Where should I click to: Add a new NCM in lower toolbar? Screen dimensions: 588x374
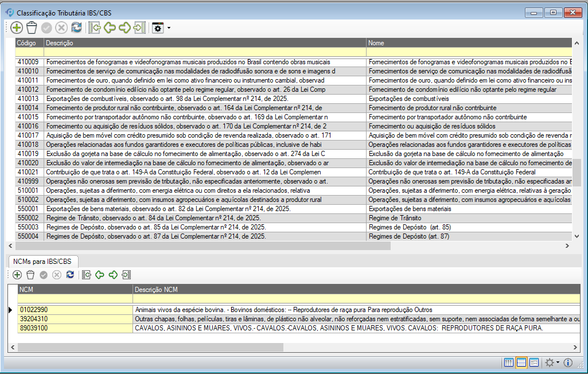17,275
